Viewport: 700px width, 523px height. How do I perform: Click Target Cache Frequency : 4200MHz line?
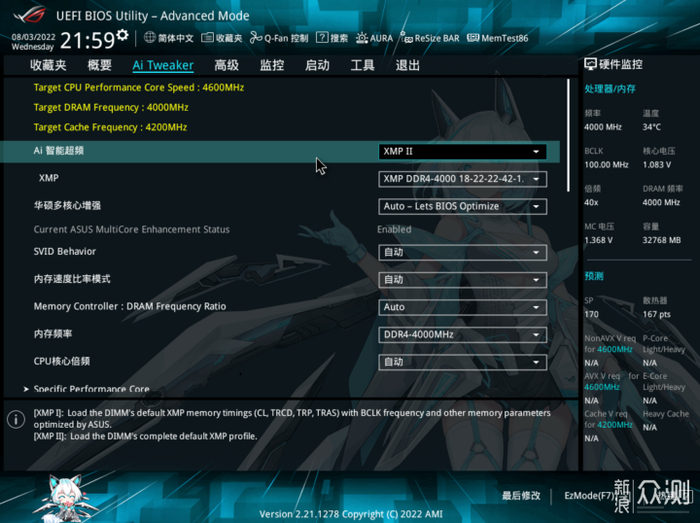pyautogui.click(x=110, y=127)
